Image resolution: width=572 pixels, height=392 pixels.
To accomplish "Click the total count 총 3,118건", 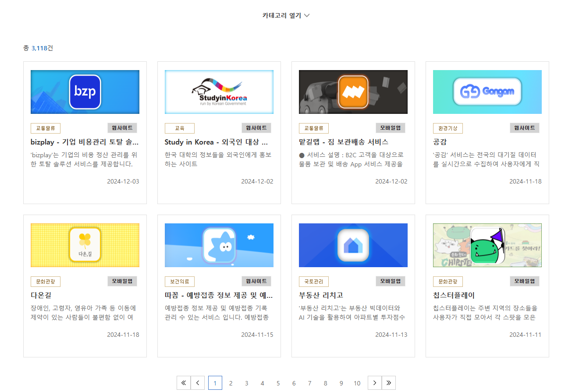I will pyautogui.click(x=38, y=48).
